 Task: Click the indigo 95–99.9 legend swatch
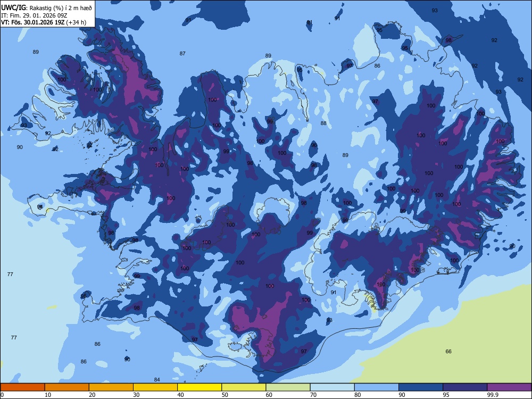coord(465,387)
